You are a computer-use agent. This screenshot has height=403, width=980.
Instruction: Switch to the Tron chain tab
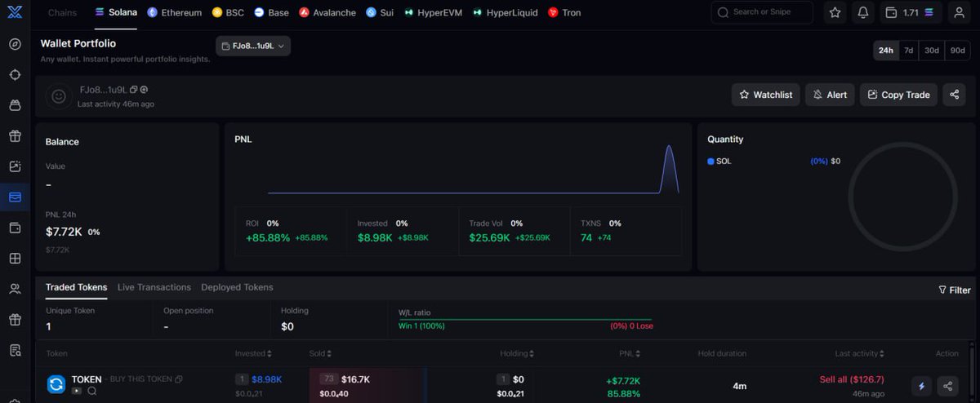tap(564, 12)
